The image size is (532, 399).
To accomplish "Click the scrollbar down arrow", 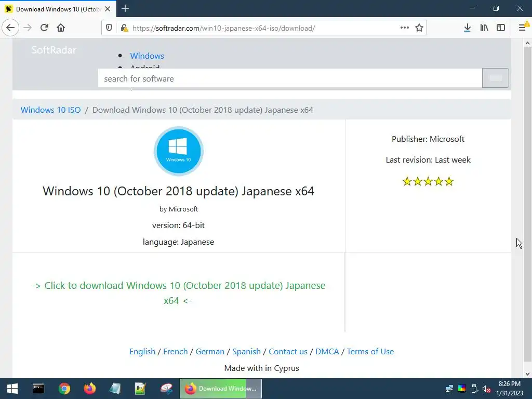I will (x=527, y=374).
